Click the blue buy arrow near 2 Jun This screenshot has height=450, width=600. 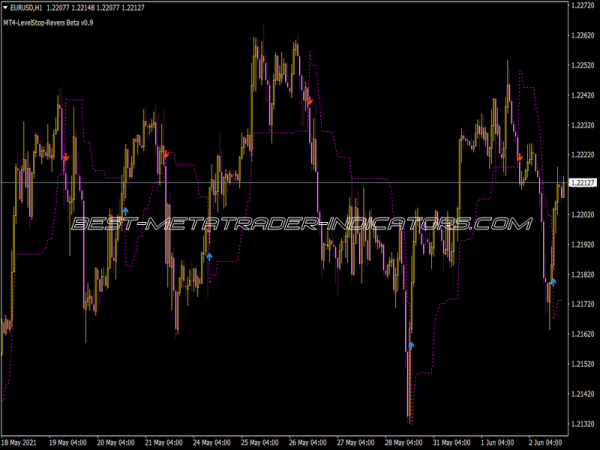tap(552, 282)
